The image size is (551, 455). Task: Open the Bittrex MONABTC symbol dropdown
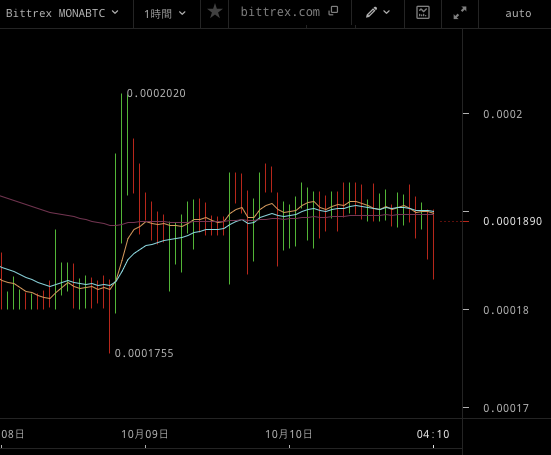[x=62, y=13]
